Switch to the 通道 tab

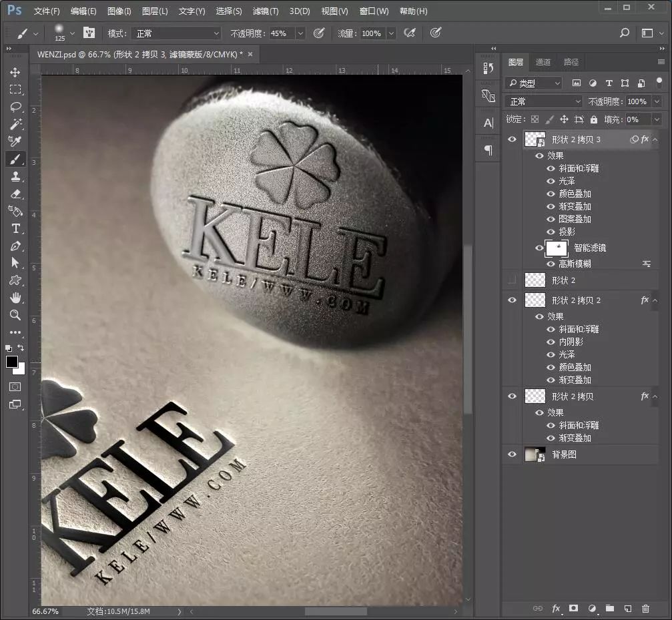tap(543, 62)
